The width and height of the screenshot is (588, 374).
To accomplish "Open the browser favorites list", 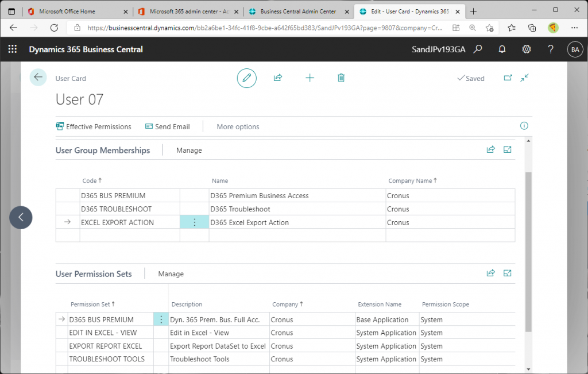I will click(512, 28).
